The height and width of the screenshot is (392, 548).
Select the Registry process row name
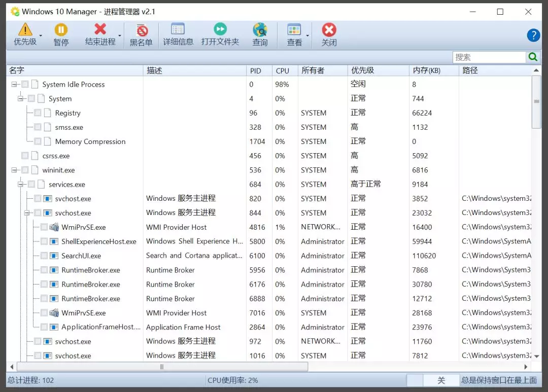pyautogui.click(x=68, y=113)
